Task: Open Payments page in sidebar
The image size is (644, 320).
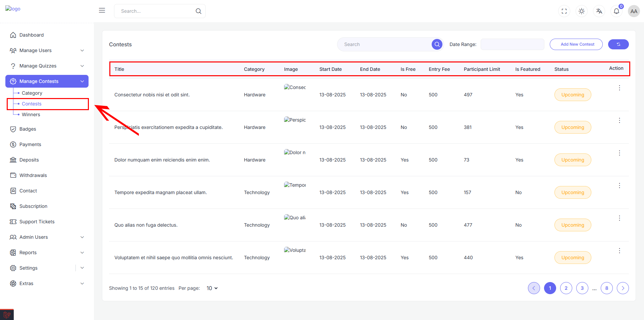Action: [x=47, y=144]
